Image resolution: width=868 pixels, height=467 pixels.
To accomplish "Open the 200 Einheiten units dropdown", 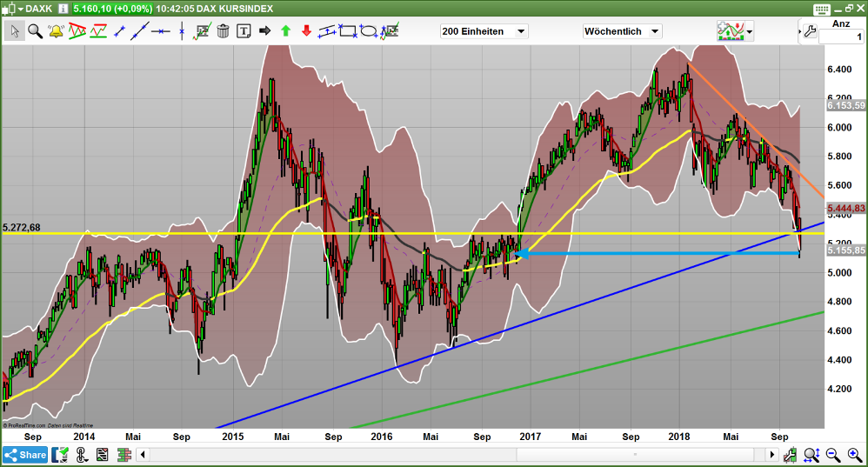I will click(484, 31).
